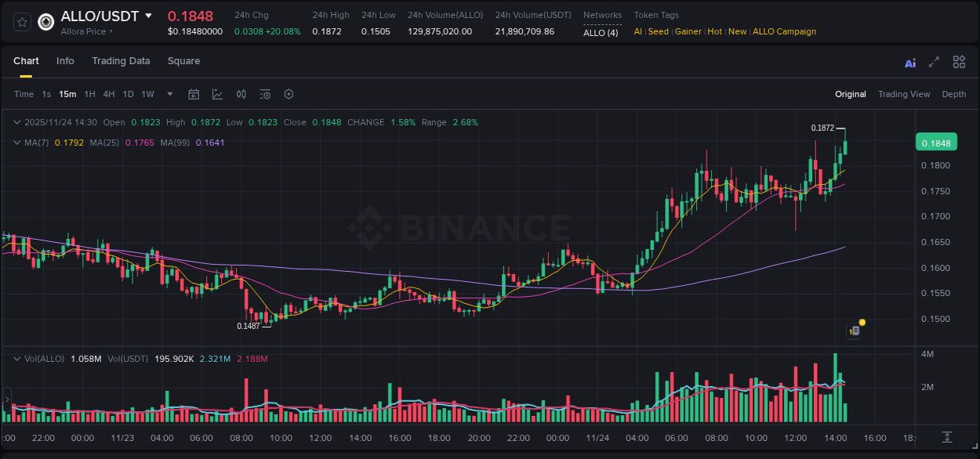
Task: Switch to the Info tab
Action: coord(65,61)
